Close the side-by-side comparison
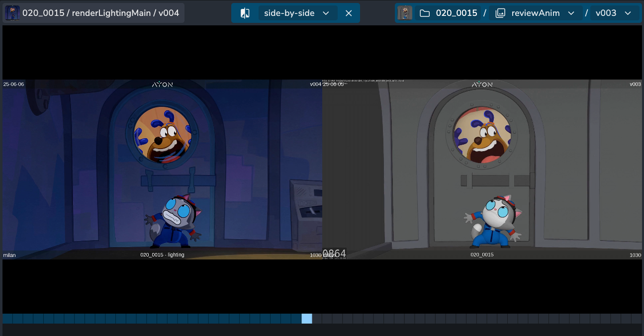The width and height of the screenshot is (644, 336). click(349, 13)
